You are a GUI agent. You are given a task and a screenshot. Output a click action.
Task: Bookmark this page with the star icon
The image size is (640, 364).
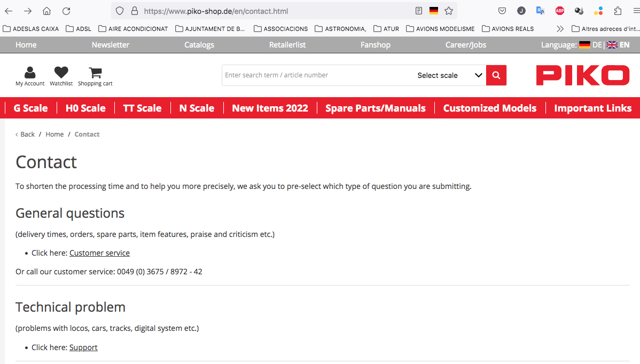449,11
